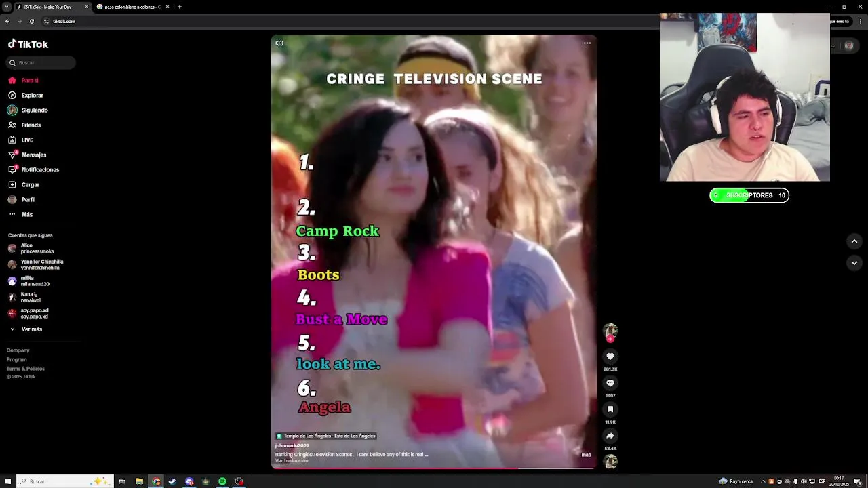Share the video with the arrow icon

tap(610, 436)
